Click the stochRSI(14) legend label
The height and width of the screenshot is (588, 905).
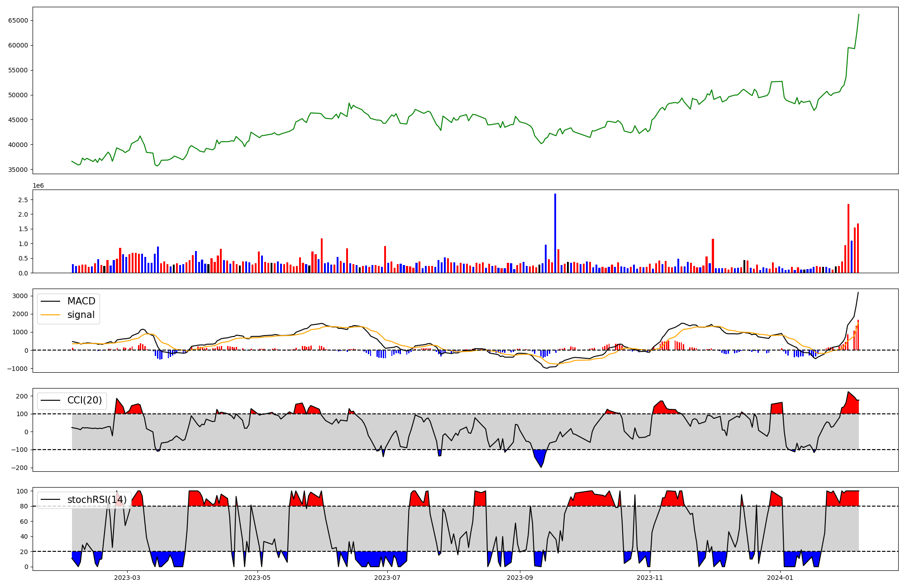[x=97, y=500]
